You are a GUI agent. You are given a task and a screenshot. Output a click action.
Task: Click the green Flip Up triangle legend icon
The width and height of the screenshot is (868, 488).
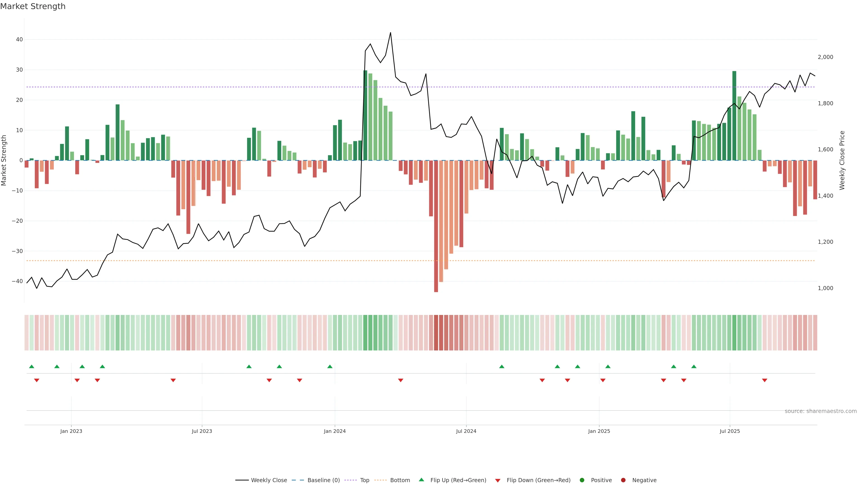pos(421,480)
